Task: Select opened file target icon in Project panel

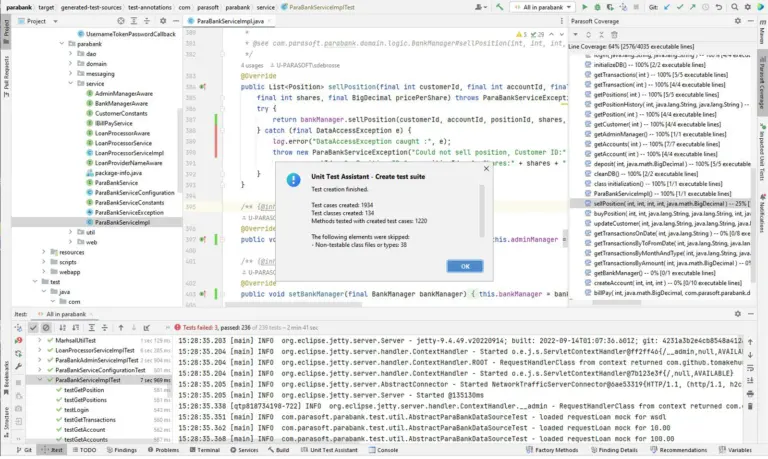Action: (x=121, y=21)
